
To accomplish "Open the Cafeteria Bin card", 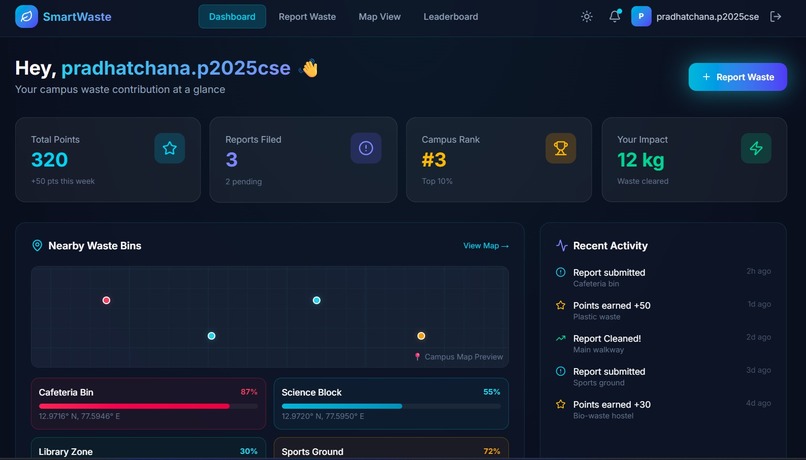I will (x=149, y=404).
